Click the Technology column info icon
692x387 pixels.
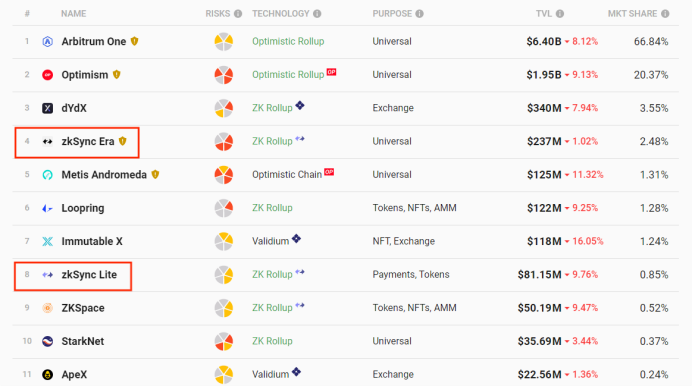coord(317,14)
